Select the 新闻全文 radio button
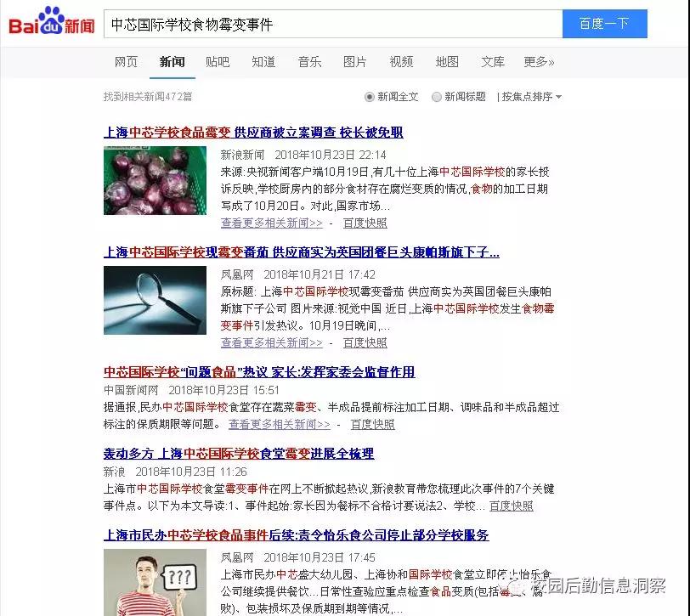 (370, 97)
